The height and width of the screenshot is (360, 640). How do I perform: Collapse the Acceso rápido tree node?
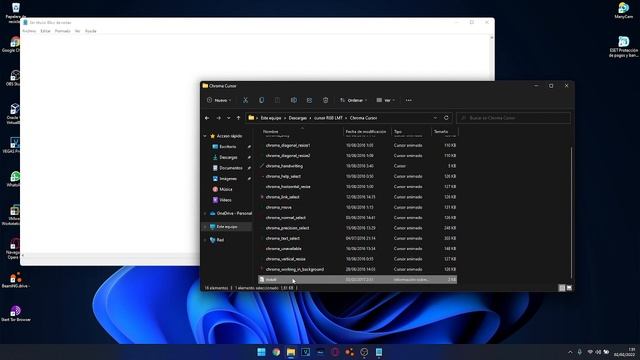coord(205,136)
